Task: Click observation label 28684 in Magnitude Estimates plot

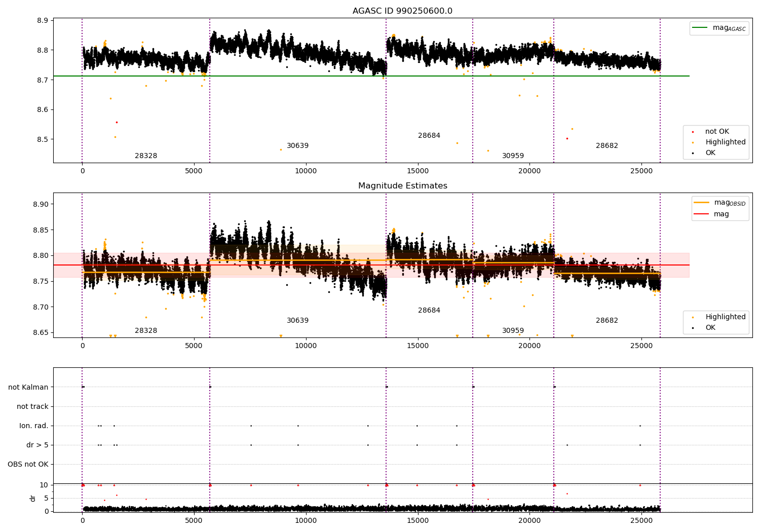Action: point(429,311)
